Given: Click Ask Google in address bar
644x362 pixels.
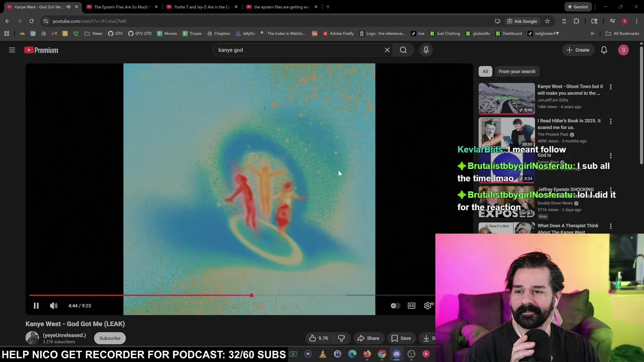Looking at the screenshot, I should (522, 21).
